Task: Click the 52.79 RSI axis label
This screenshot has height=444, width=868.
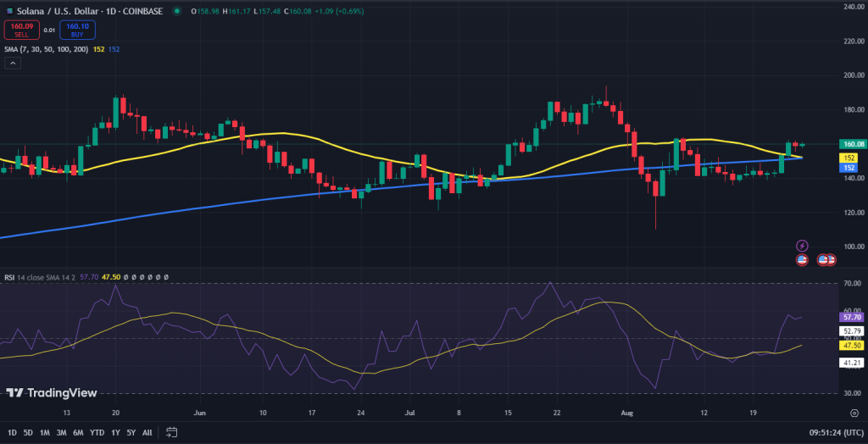Action: tap(849, 331)
